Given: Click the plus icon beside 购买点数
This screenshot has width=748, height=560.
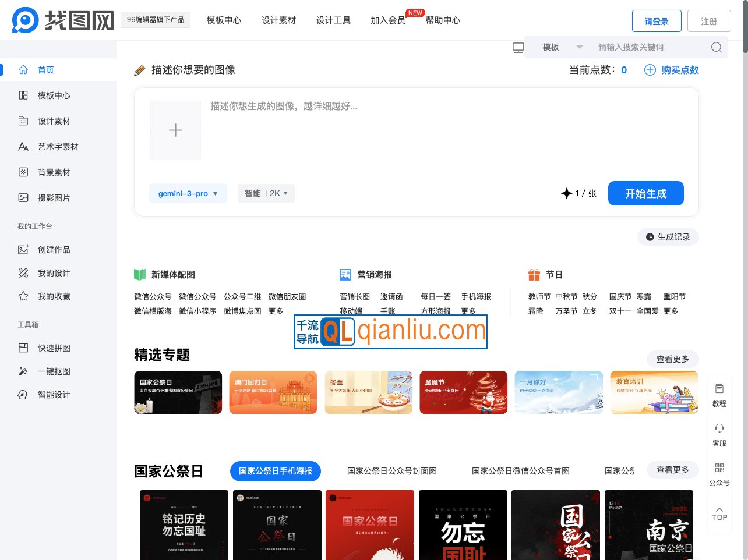Looking at the screenshot, I should (650, 70).
